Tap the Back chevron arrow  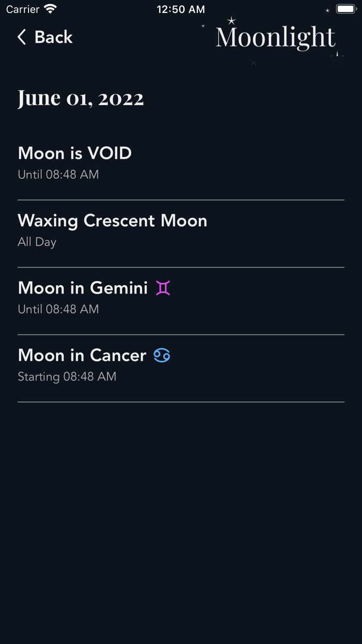[x=22, y=37]
